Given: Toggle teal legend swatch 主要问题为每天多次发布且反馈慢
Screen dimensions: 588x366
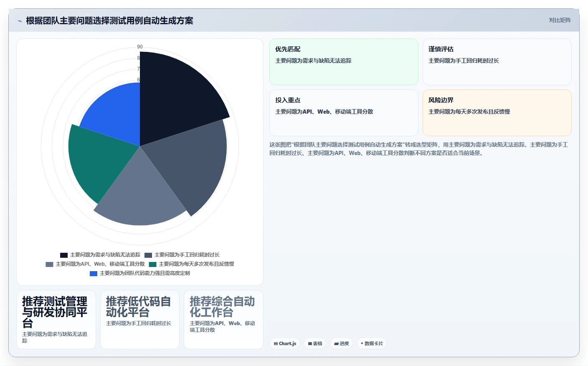Looking at the screenshot, I should tap(152, 264).
